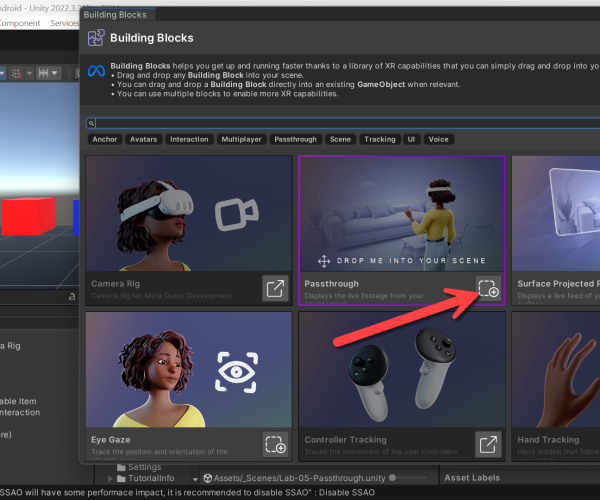Click the Passthrough block title text
Screen dimensions: 600x500
pyautogui.click(x=331, y=284)
